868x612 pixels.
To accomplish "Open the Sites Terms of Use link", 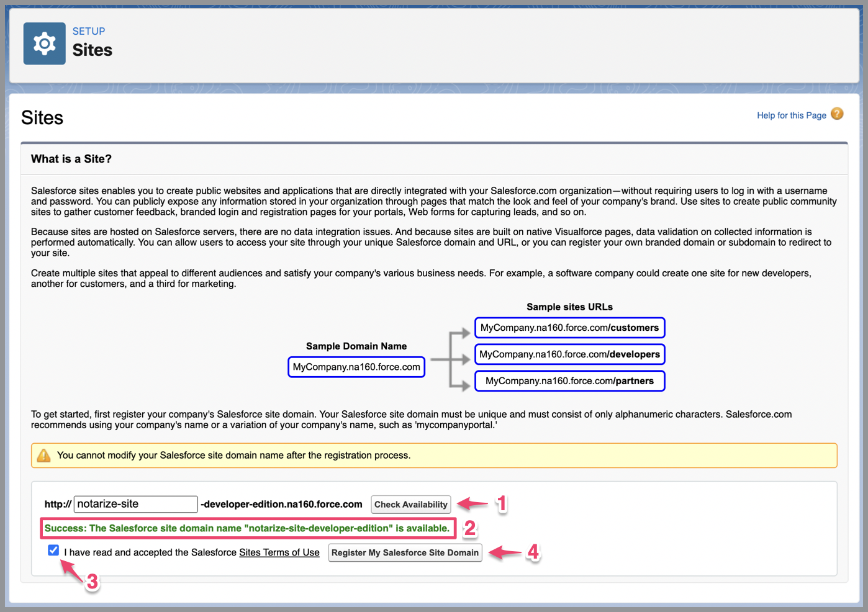I will coord(279,552).
